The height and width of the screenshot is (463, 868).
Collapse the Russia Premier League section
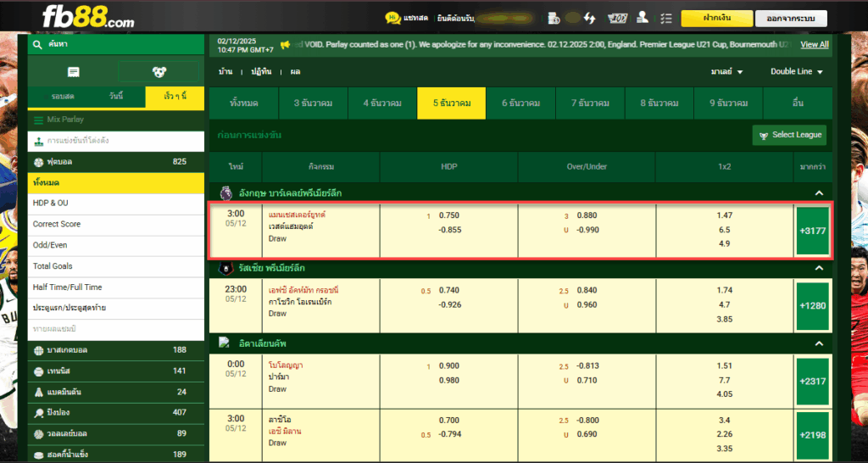pos(818,268)
